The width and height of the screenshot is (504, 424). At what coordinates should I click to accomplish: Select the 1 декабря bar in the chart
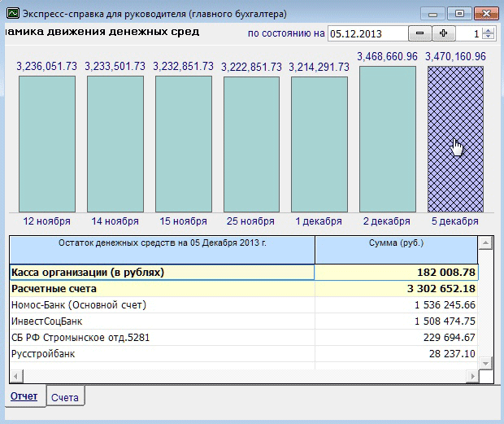pos(319,144)
